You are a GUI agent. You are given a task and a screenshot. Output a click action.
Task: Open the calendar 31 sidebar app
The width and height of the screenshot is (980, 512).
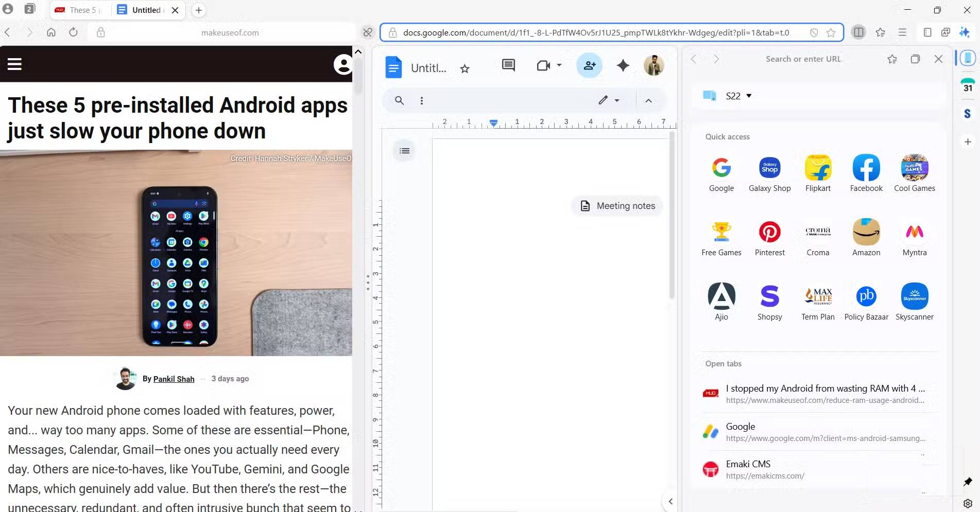tap(968, 85)
